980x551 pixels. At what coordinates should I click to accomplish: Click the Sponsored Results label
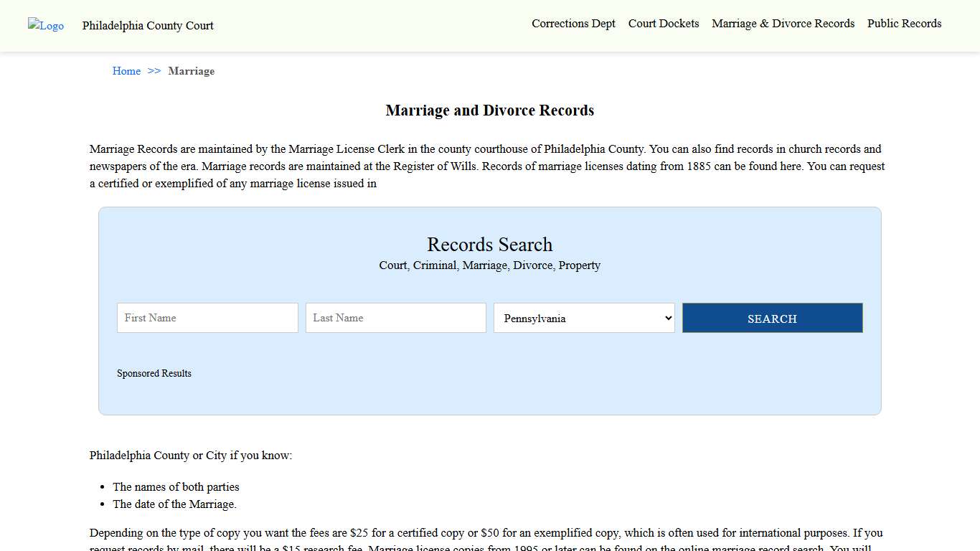[154, 373]
